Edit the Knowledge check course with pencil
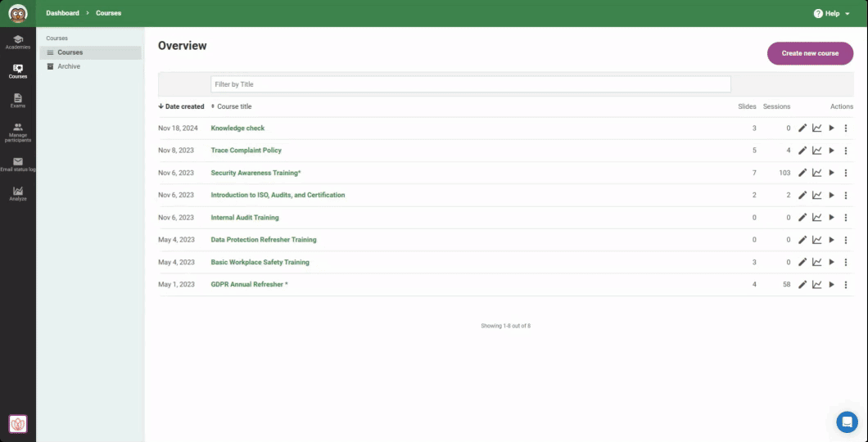Viewport: 868px width, 442px height. click(802, 129)
